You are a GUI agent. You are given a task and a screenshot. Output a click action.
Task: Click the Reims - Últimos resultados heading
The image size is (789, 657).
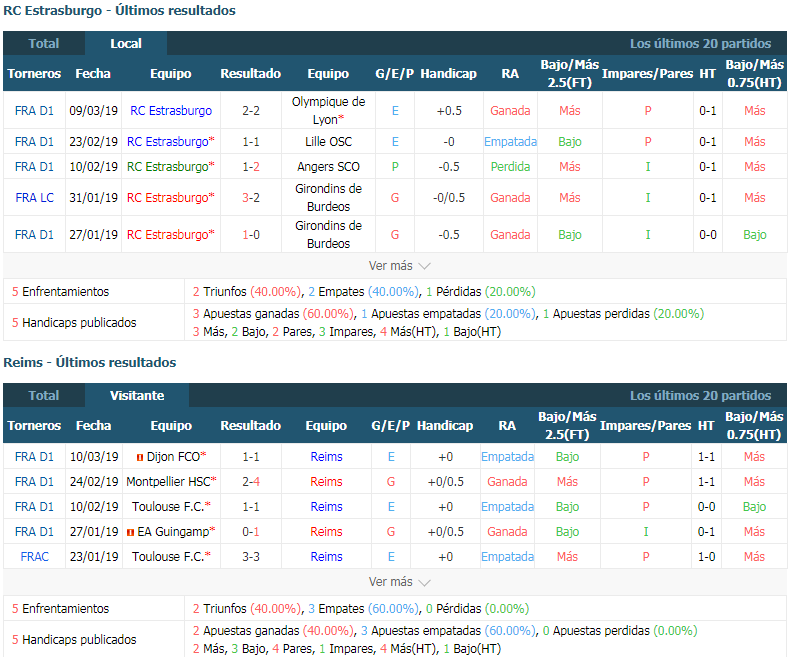(90, 362)
